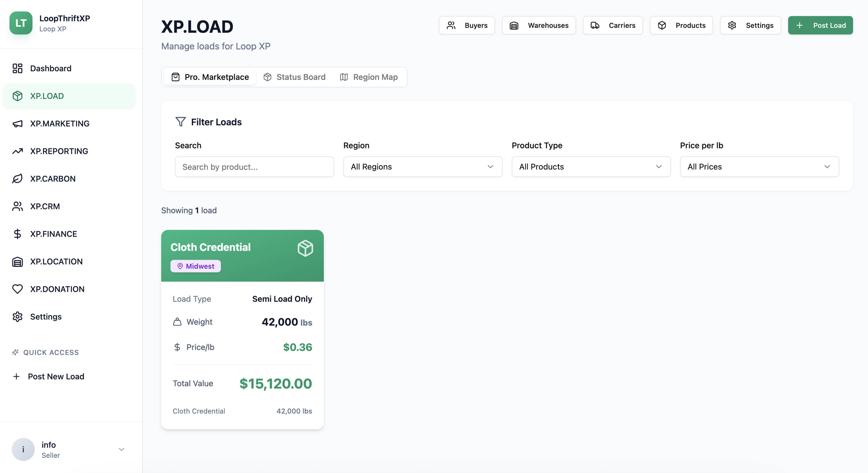Image resolution: width=868 pixels, height=473 pixels.
Task: Click the XP.MARKETING megaphone icon
Action: point(18,123)
